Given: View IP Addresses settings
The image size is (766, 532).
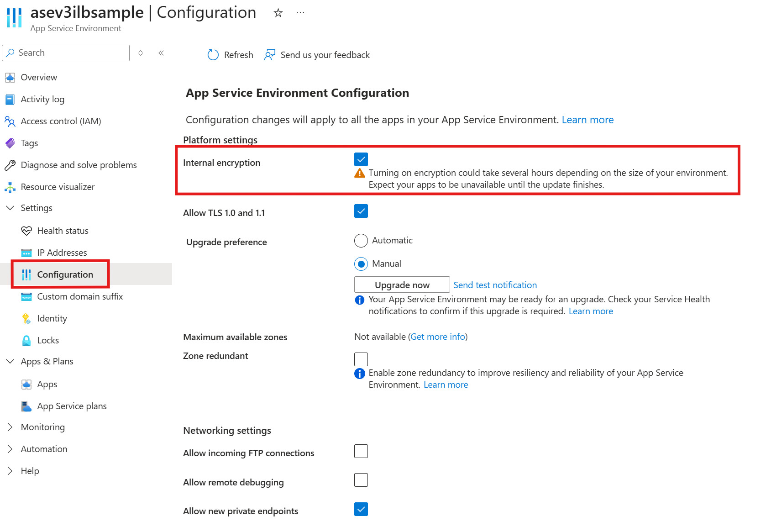Looking at the screenshot, I should point(62,253).
